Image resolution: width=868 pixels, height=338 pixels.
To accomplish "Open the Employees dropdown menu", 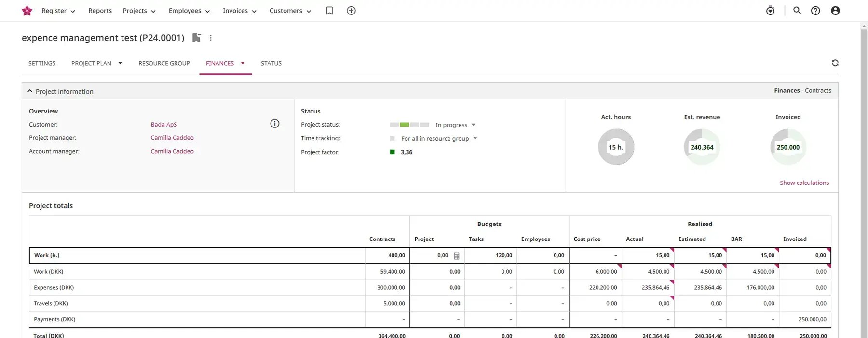I will pyautogui.click(x=189, y=11).
